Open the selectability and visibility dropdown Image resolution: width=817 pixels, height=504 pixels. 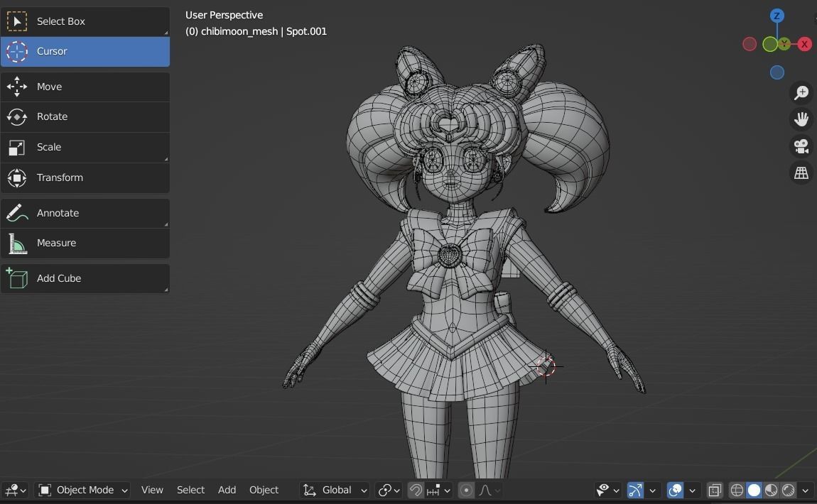(607, 490)
